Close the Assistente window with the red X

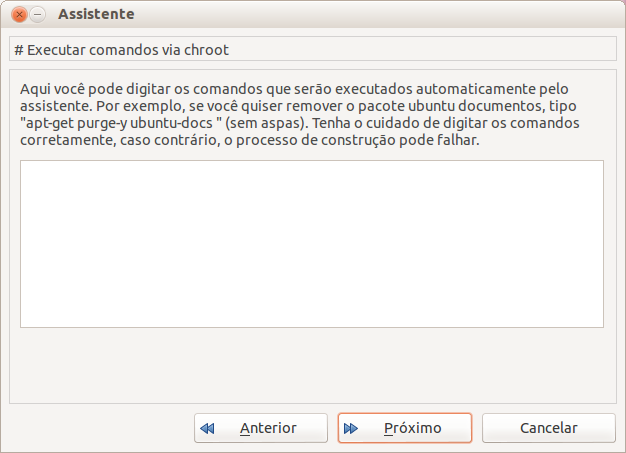[19, 15]
